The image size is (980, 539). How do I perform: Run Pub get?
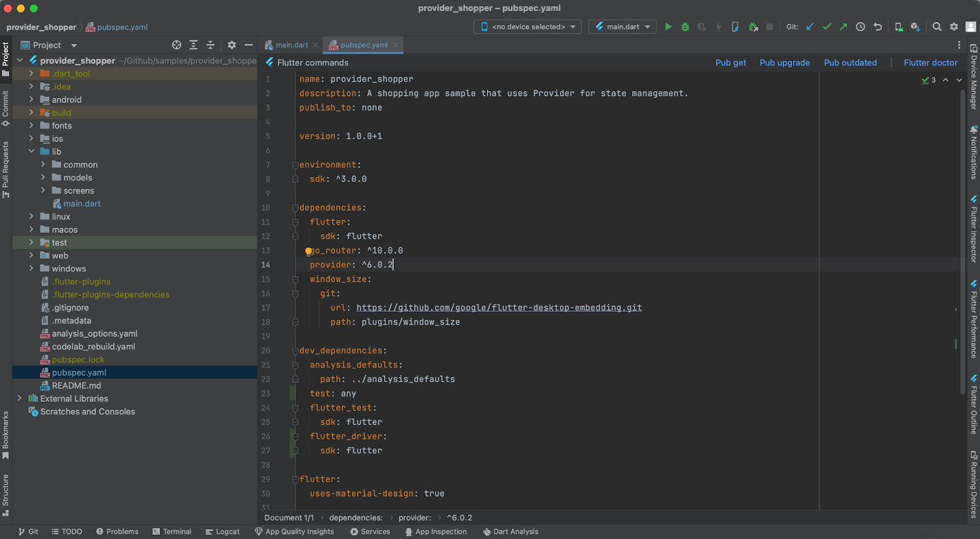[731, 62]
